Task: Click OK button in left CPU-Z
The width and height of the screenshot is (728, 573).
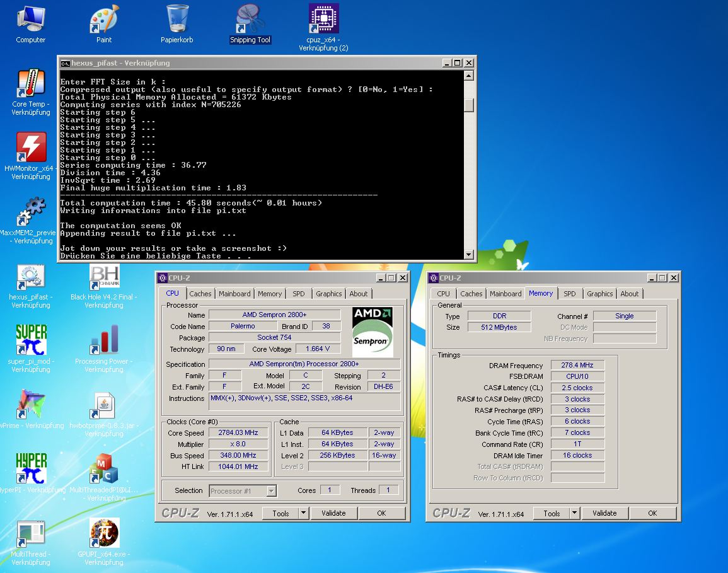Action: 381,513
